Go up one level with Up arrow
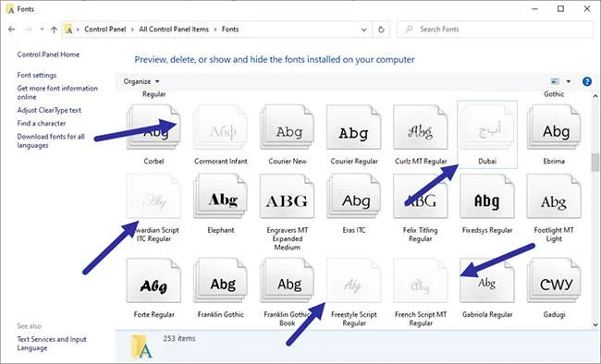601x364 pixels. click(54, 30)
